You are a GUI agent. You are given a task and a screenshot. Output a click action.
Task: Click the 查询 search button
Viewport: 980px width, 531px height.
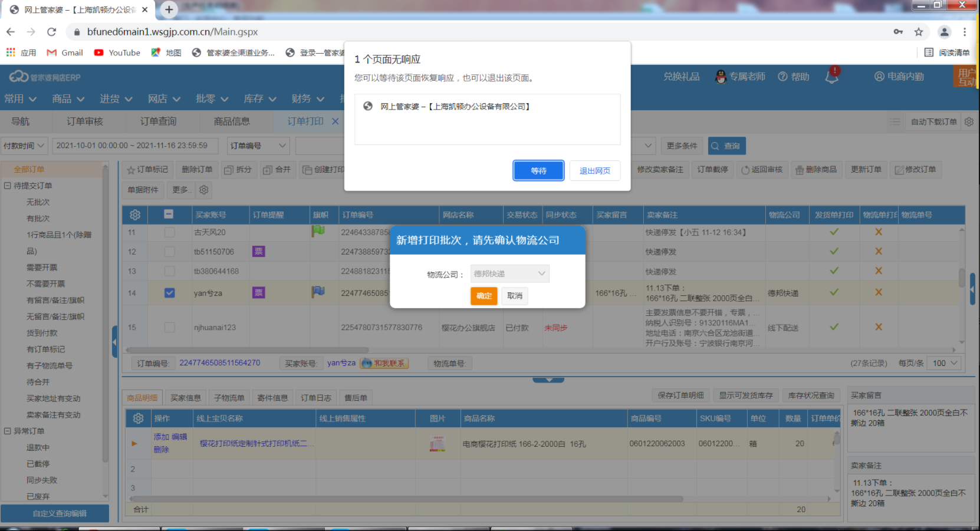click(x=726, y=146)
